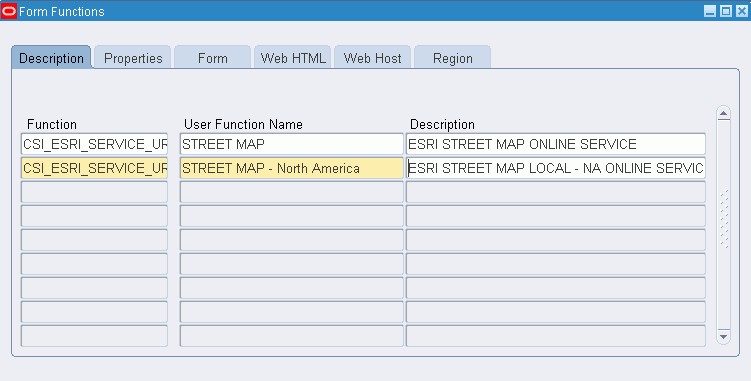Go to the Web Host tab

[373, 58]
